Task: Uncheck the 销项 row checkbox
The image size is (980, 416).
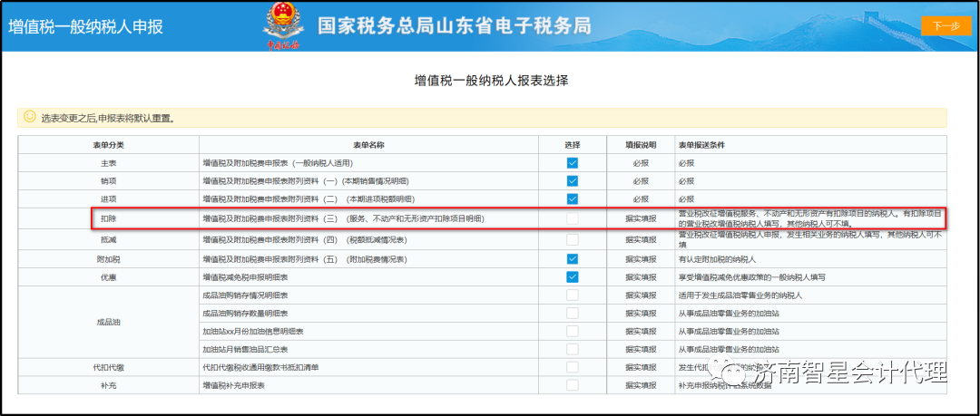Action: pos(573,181)
